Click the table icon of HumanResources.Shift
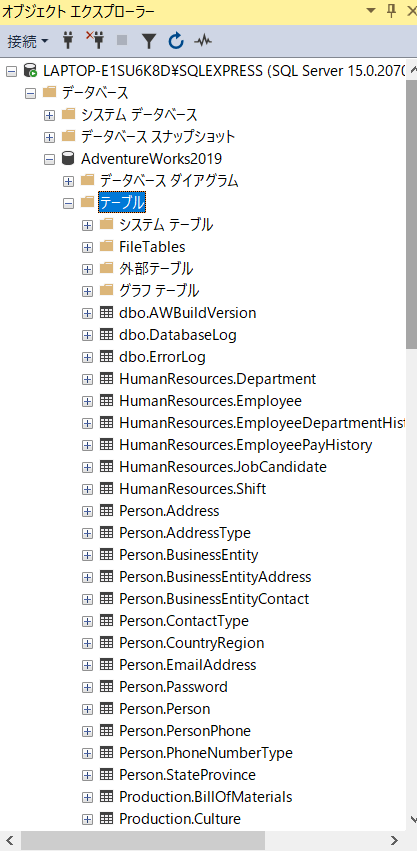 point(107,489)
